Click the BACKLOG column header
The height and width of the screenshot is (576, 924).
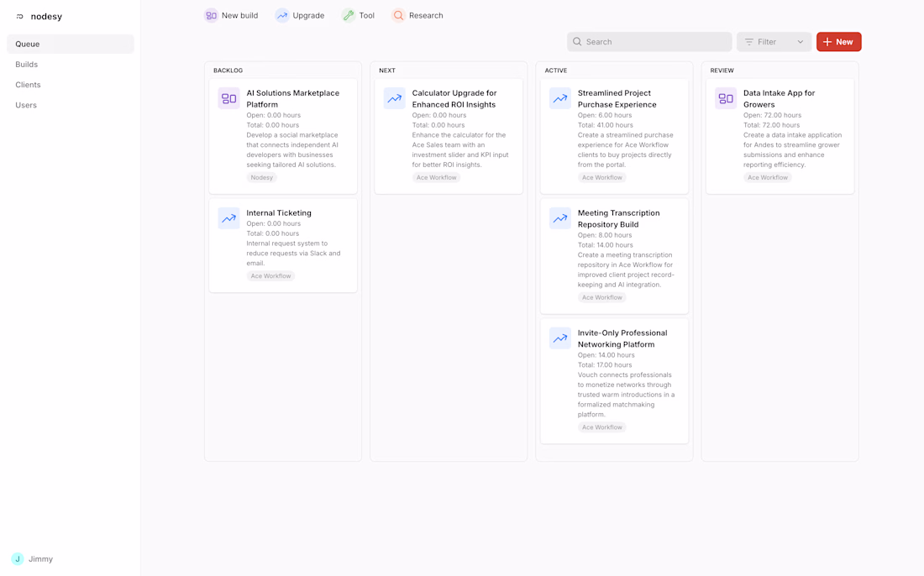click(228, 70)
